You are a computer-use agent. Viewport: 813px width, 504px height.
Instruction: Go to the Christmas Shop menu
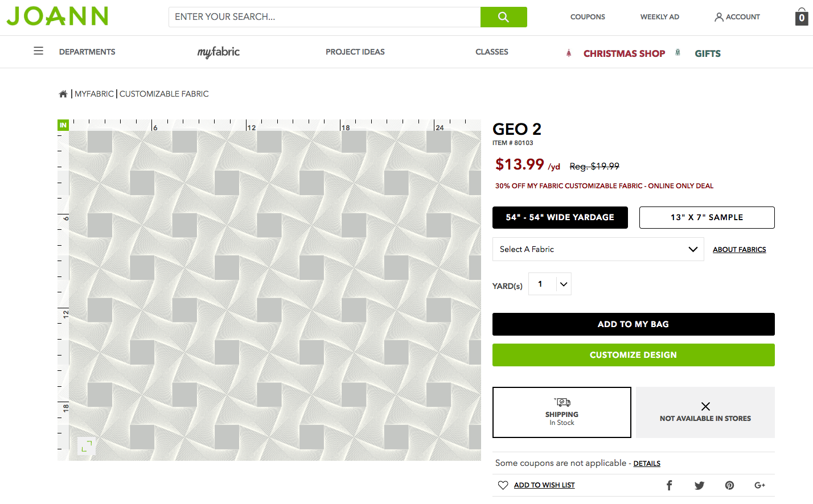click(x=624, y=53)
